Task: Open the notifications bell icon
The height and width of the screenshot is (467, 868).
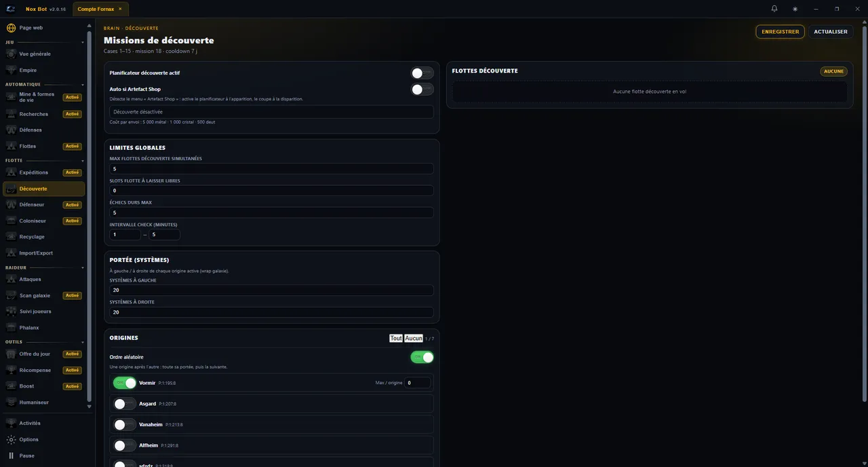Action: pyautogui.click(x=774, y=9)
